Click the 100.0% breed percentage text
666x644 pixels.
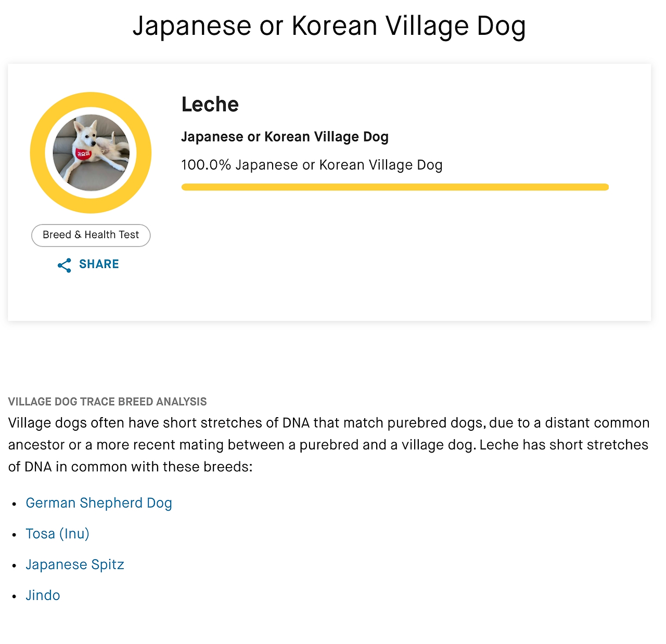[312, 165]
